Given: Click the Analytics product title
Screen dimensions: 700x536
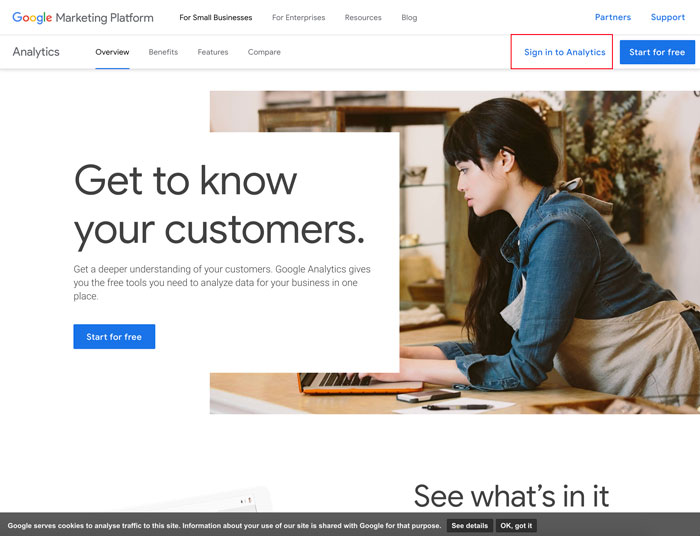Looking at the screenshot, I should pyautogui.click(x=36, y=52).
